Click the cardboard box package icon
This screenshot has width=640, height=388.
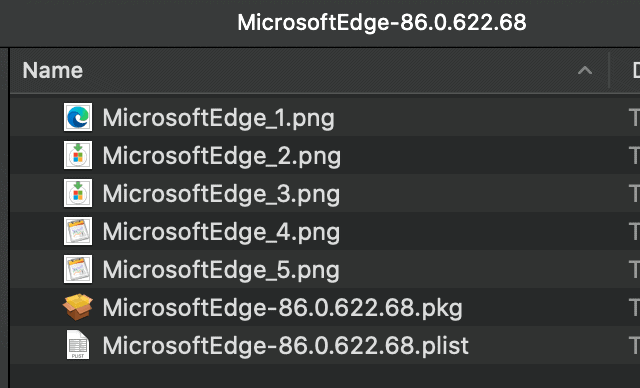click(x=78, y=307)
